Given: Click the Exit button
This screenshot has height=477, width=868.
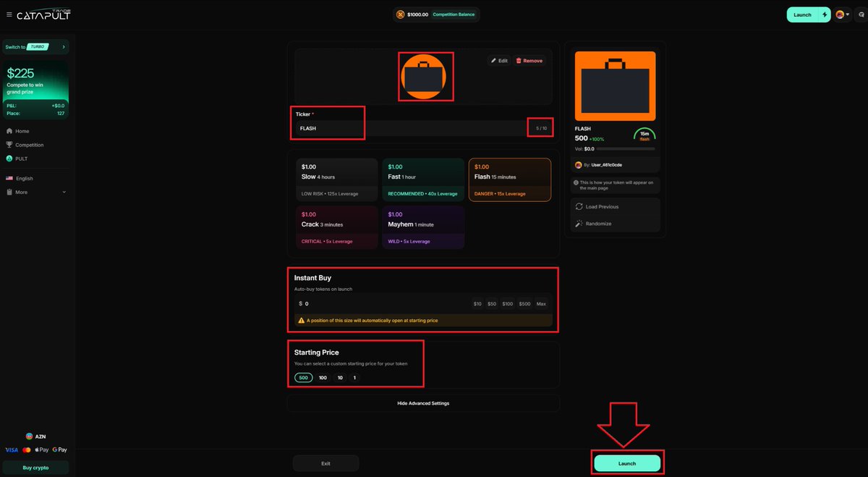Looking at the screenshot, I should pos(325,463).
